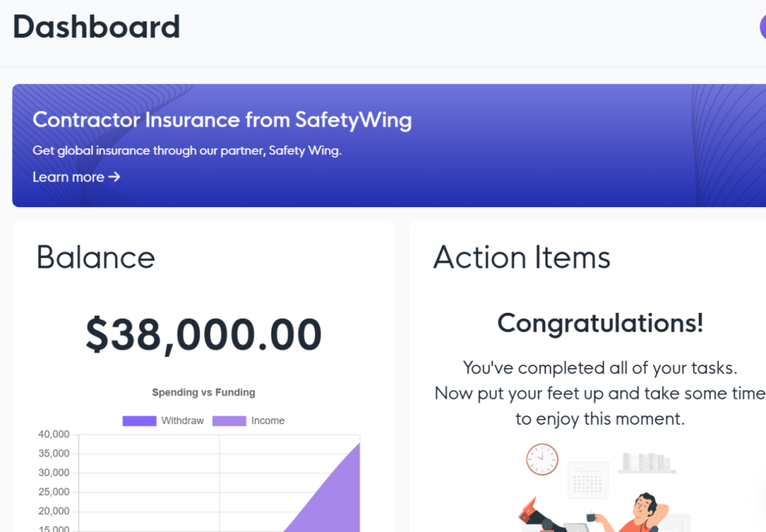Click the purple profile circle at top right
766x532 pixels.
pos(762,27)
